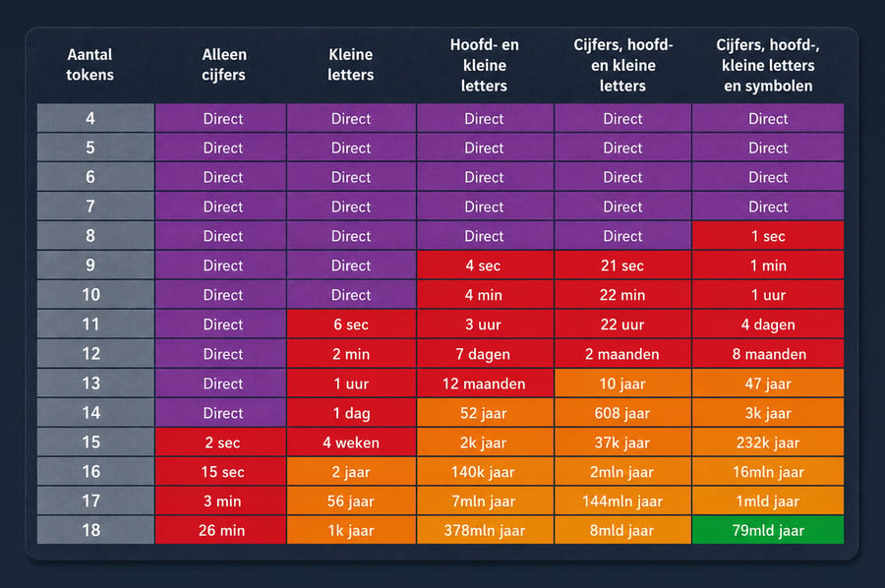The width and height of the screenshot is (885, 588).
Task: Select the Aantal tokens column header
Action: [89, 64]
